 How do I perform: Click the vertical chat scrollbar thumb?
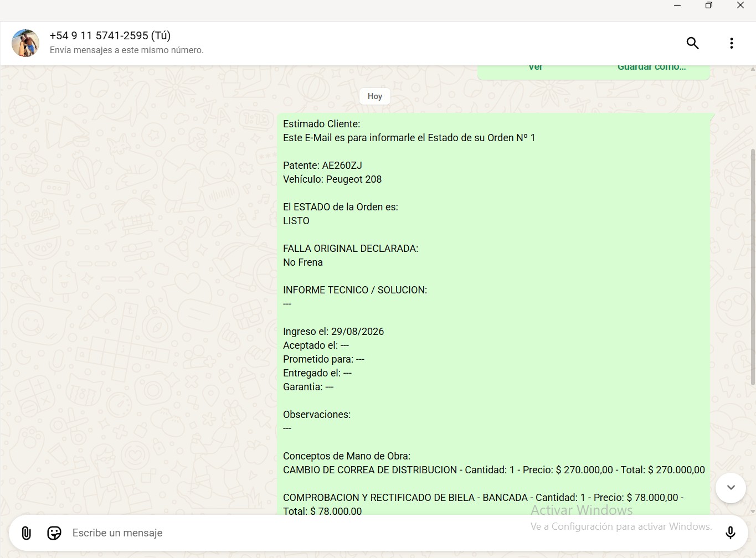753,267
